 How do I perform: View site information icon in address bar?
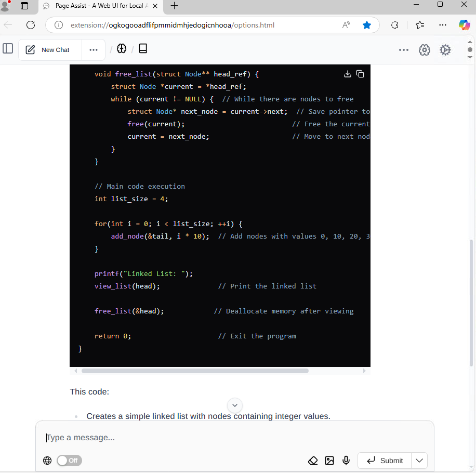point(59,25)
